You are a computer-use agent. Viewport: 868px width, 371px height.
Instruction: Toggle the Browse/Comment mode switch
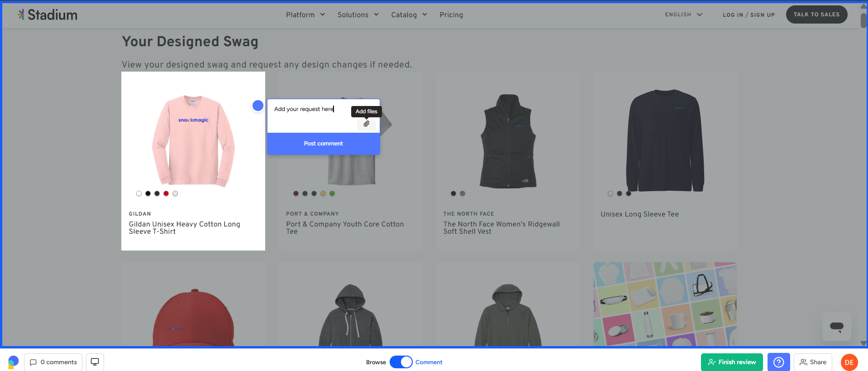coord(401,362)
